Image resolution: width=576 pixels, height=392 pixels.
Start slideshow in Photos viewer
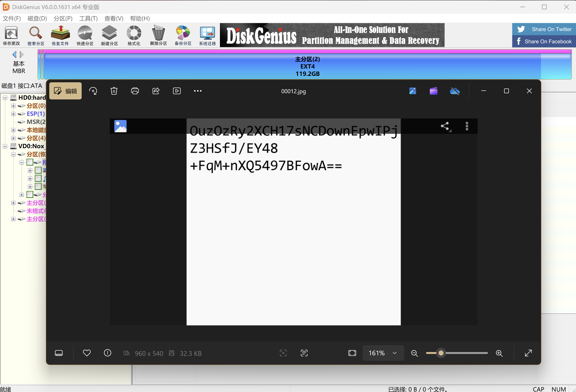click(x=177, y=91)
